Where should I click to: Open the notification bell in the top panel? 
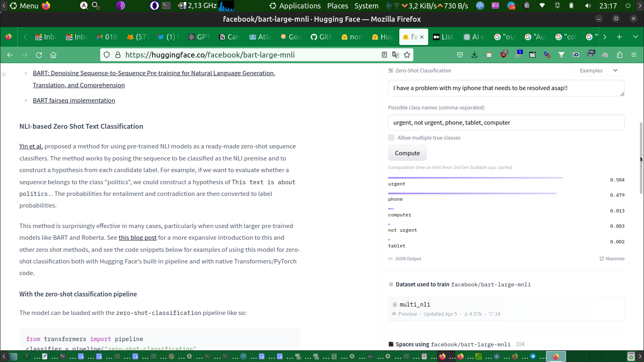coord(557,6)
